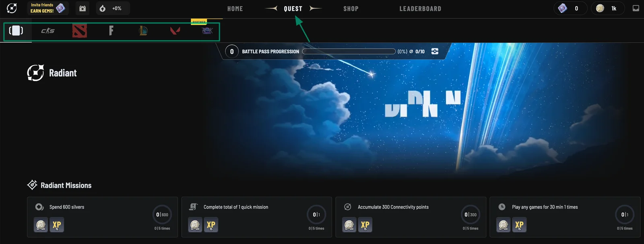Image resolution: width=644 pixels, height=244 pixels.
Task: Select the League of Legends game icon
Action: point(143,31)
